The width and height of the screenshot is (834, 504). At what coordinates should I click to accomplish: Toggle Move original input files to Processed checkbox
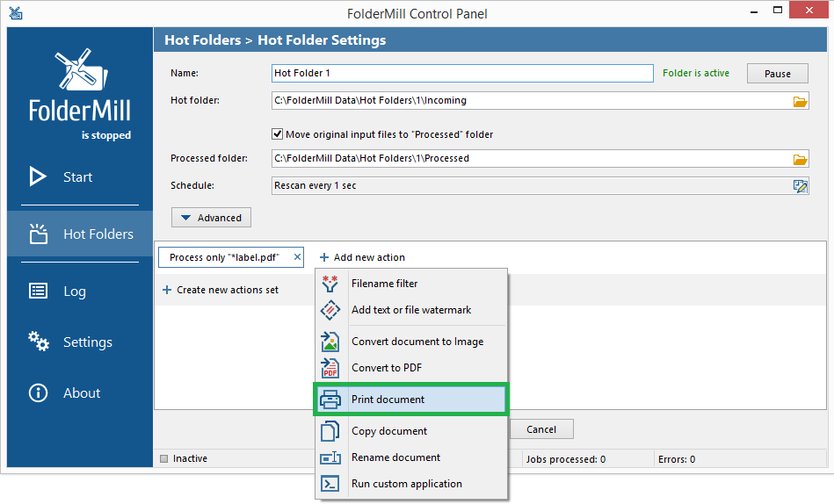click(x=277, y=134)
